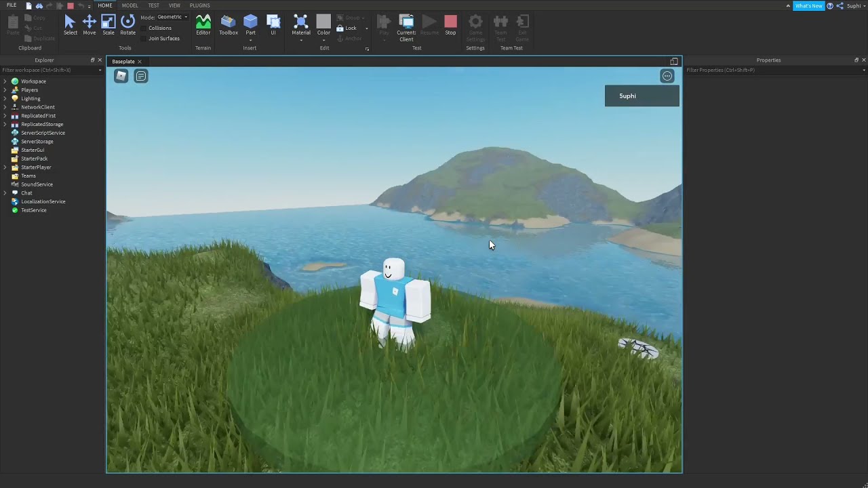Toggle the in-game chat icon
The image size is (868, 488).
(x=141, y=76)
